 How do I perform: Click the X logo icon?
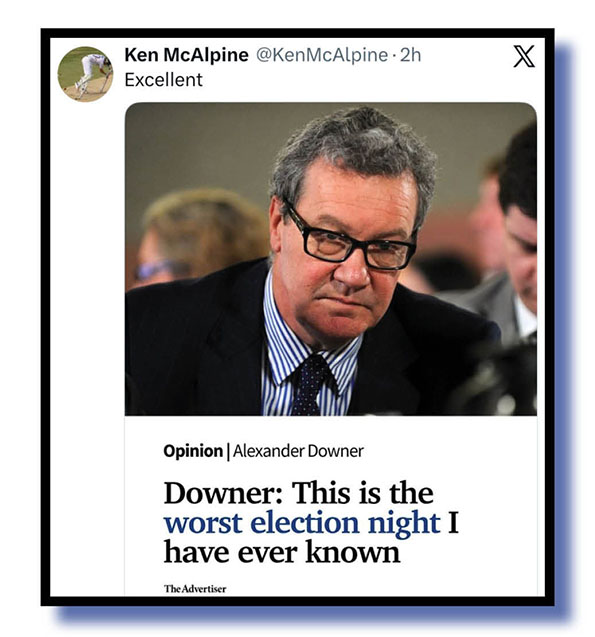524,56
